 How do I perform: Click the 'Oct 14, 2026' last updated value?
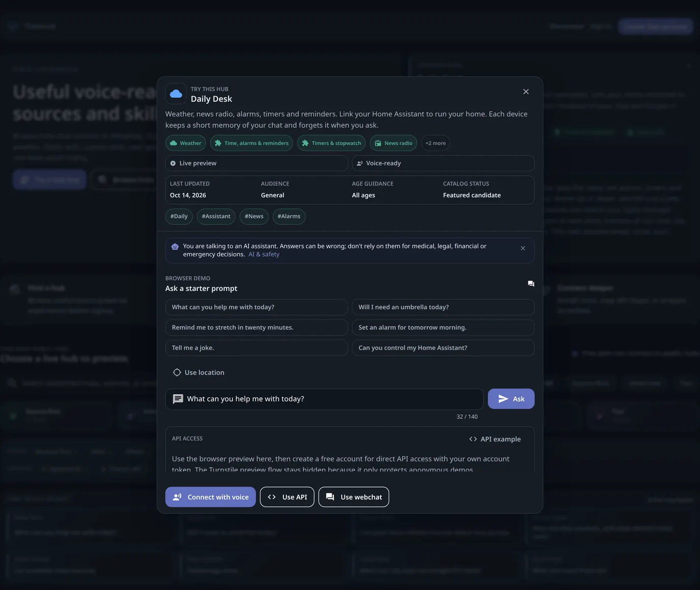188,195
